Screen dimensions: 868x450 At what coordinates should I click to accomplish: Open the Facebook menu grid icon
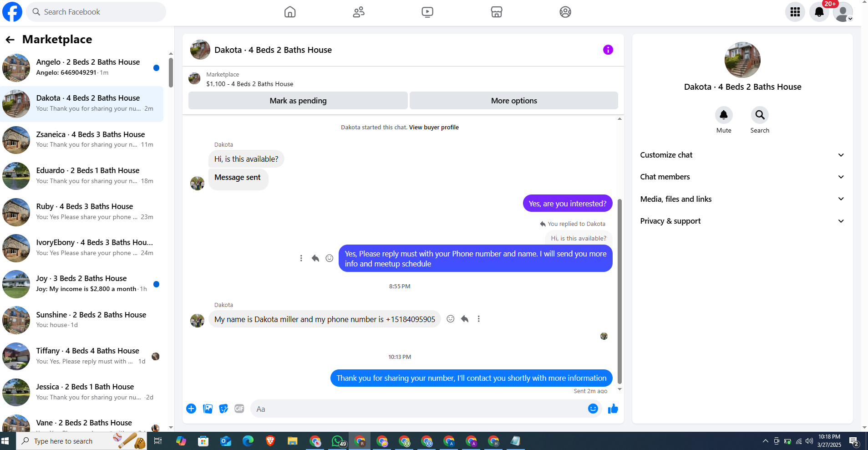(x=795, y=12)
